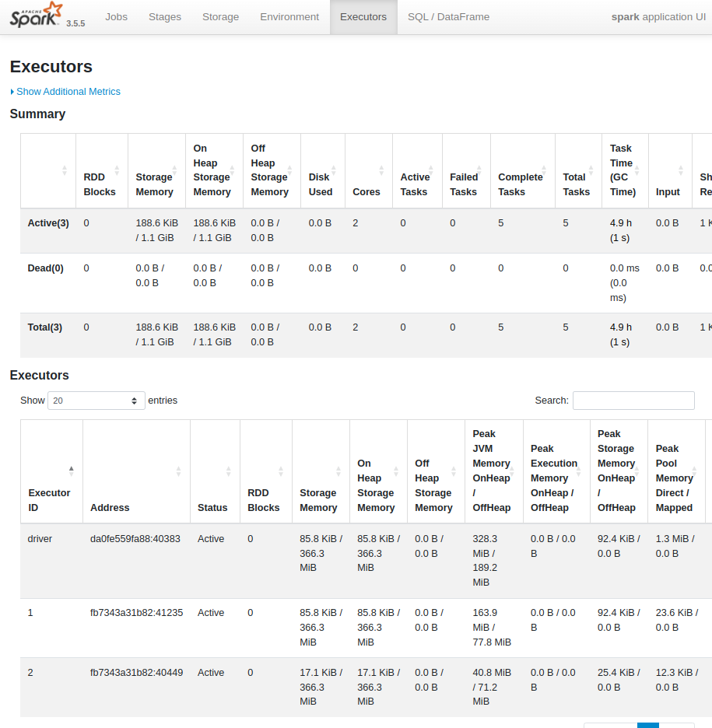Sort executors table by RDD Blocks
Viewport: 712px width, 728px height.
coord(266,471)
